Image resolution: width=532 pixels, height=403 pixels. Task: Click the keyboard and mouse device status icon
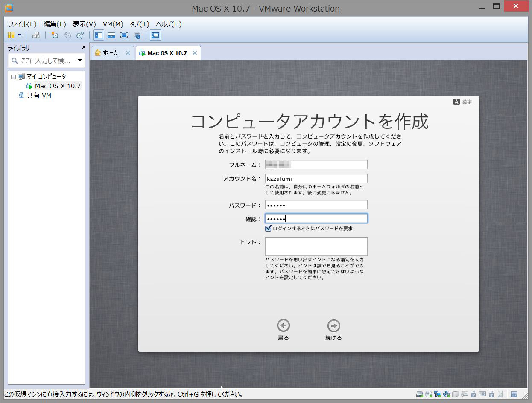click(465, 394)
